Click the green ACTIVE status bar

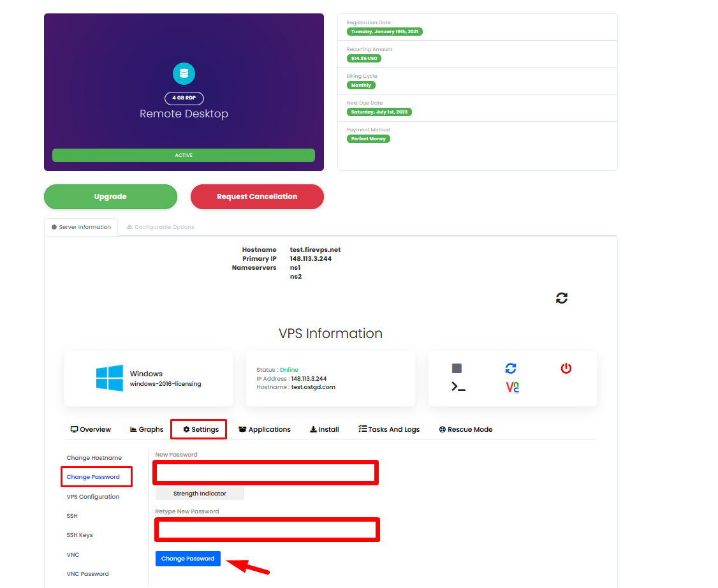[x=184, y=155]
